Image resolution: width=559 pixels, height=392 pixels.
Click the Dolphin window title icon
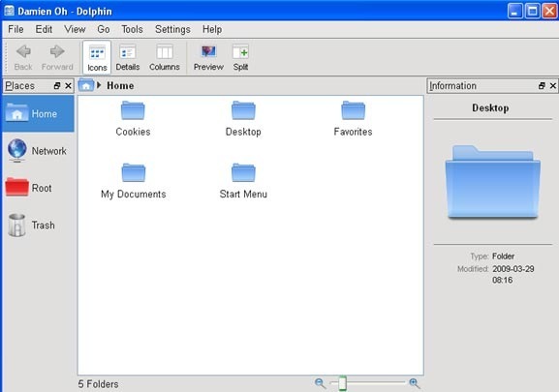coord(9,11)
